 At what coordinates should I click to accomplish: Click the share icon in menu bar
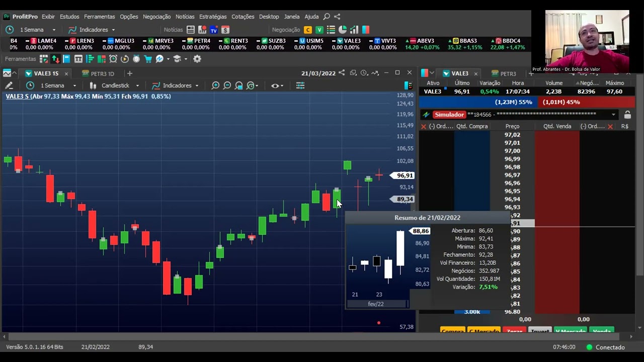337,17
